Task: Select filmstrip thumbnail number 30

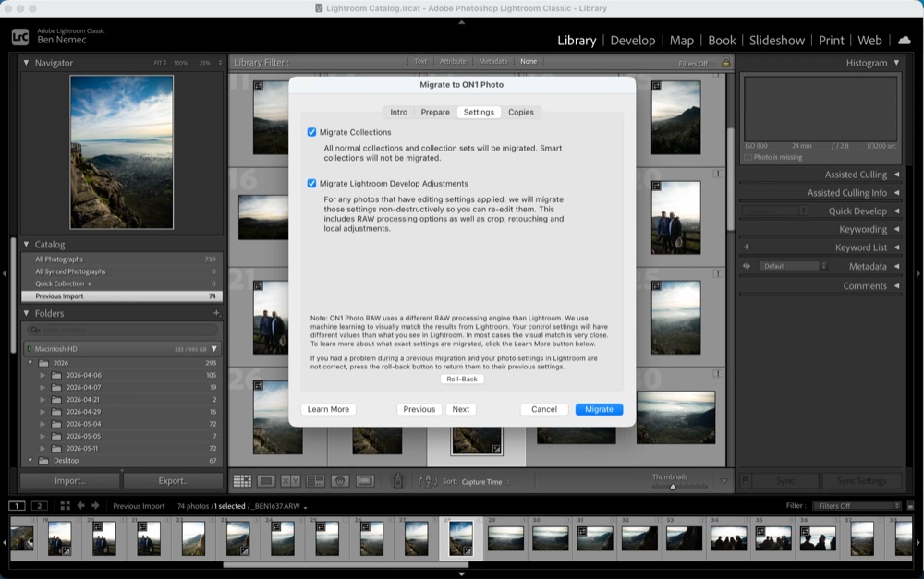Action: pyautogui.click(x=551, y=537)
